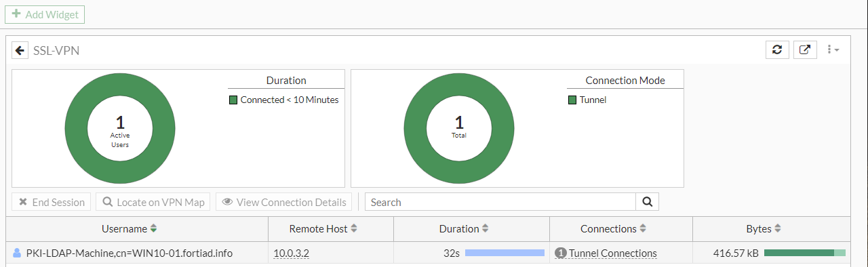Click the '1' connections badge icon
Viewport: 868px width, 267px height.
tap(560, 253)
